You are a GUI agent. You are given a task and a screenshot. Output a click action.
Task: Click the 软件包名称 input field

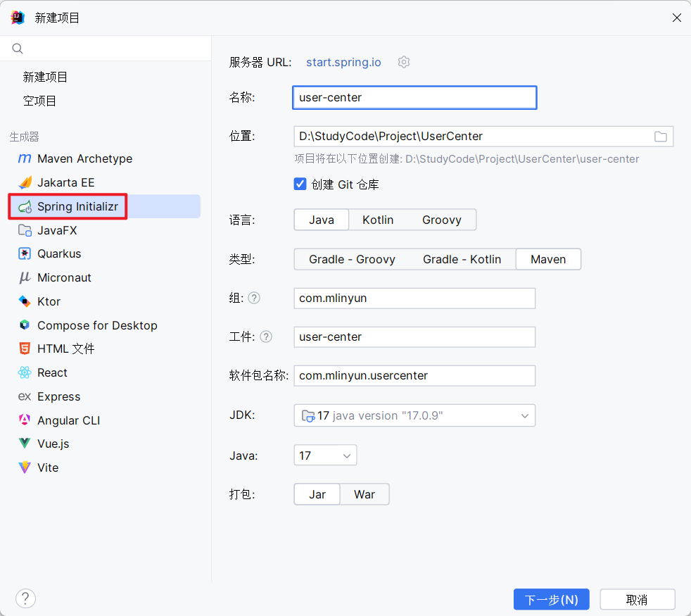click(414, 375)
